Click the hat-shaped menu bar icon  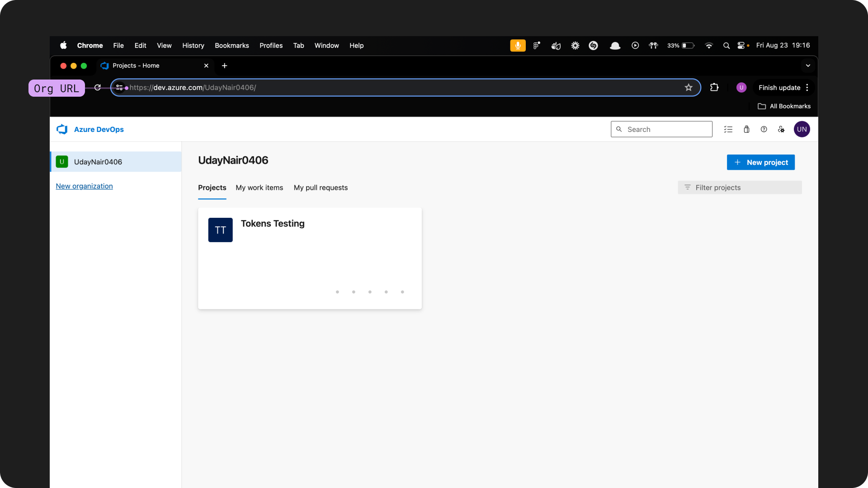click(x=614, y=45)
